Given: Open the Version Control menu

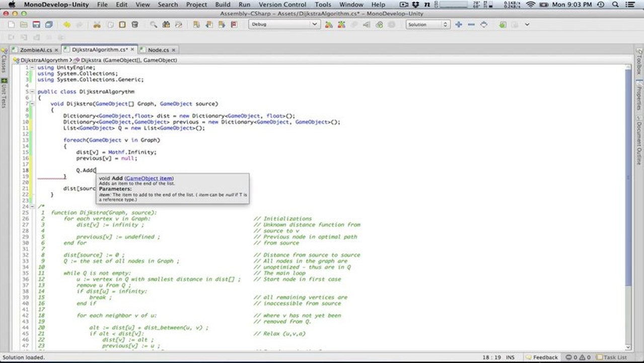Looking at the screenshot, I should [282, 5].
